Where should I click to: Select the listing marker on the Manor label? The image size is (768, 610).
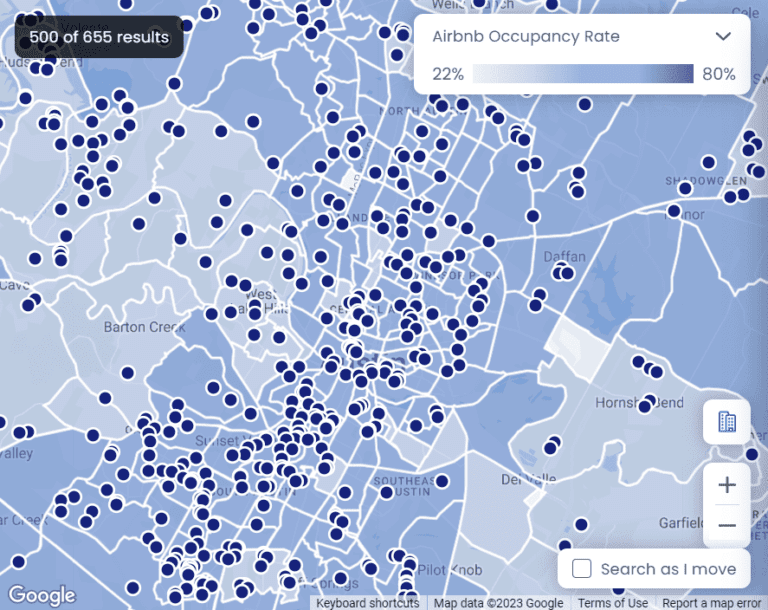click(673, 211)
